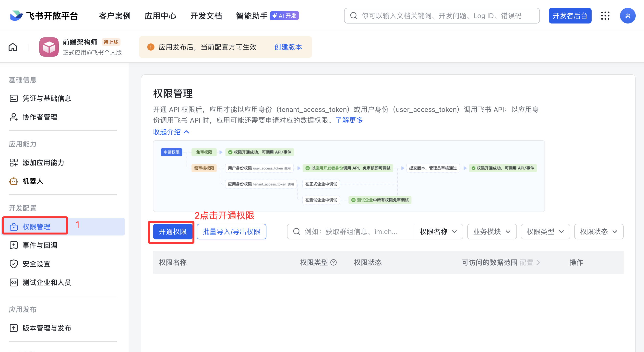Open the 权限类型 help tooltip icon
The width and height of the screenshot is (644, 352).
coord(334,262)
